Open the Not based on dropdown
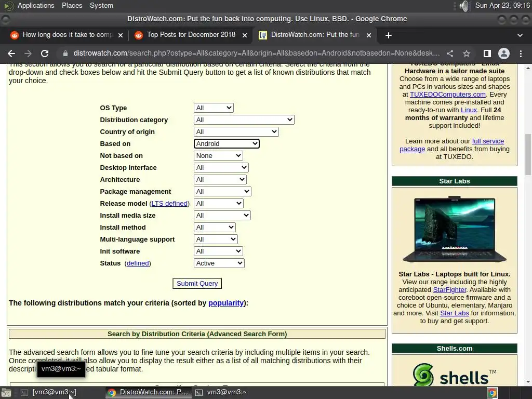 tap(219, 156)
